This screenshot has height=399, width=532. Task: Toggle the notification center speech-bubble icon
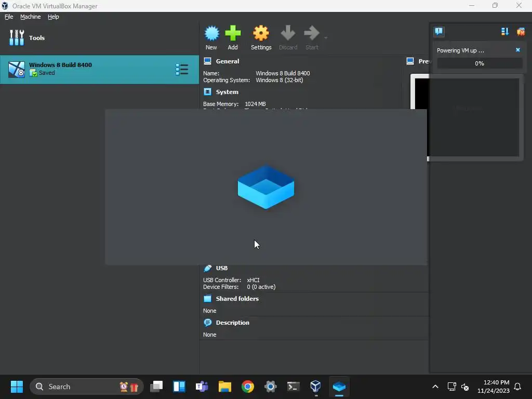438,32
